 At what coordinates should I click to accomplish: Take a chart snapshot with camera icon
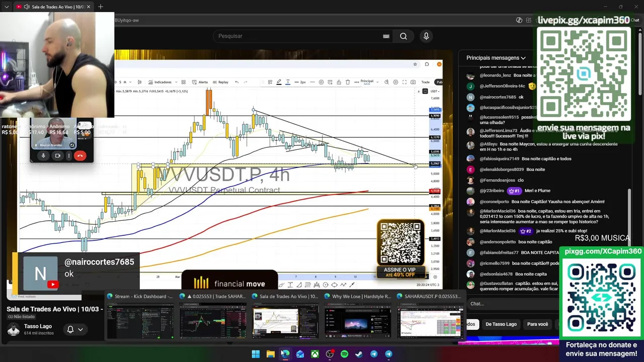pos(413,82)
